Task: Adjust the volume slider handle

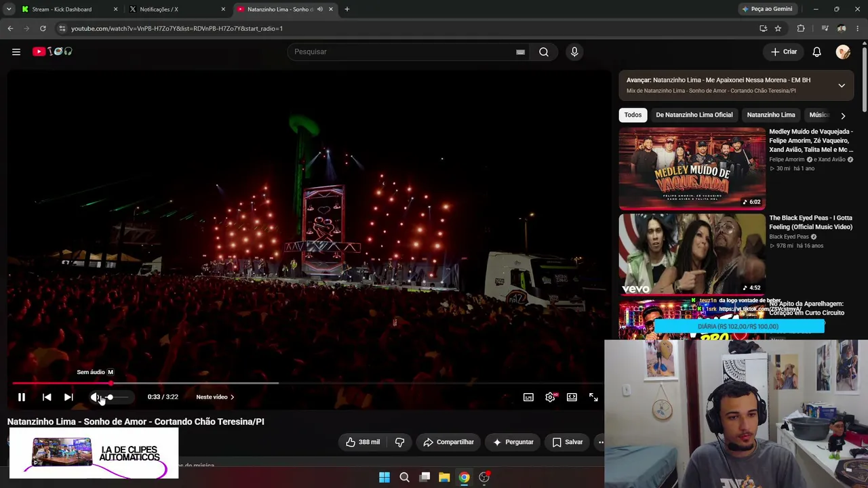Action: 110,397
